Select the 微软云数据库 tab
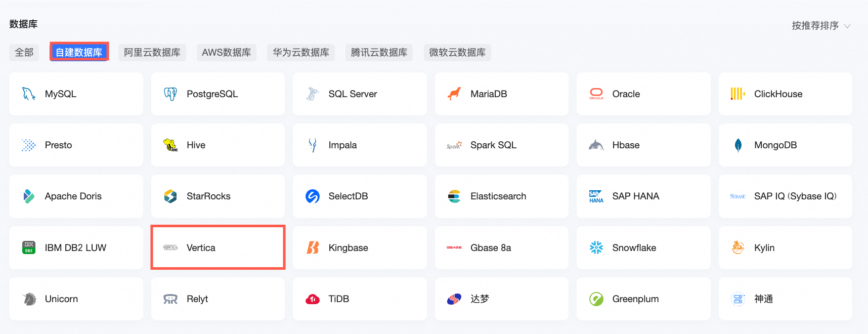Screen dimensions: 868x334 point(457,52)
